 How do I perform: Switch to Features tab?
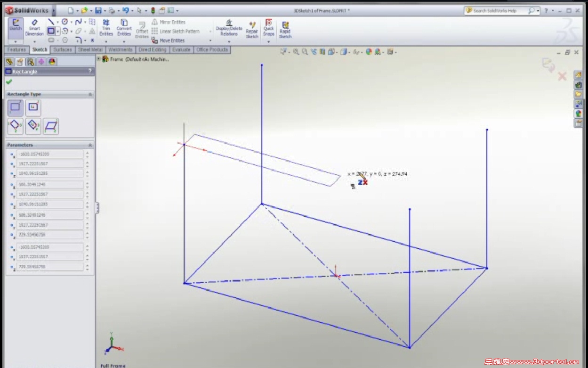[16, 50]
